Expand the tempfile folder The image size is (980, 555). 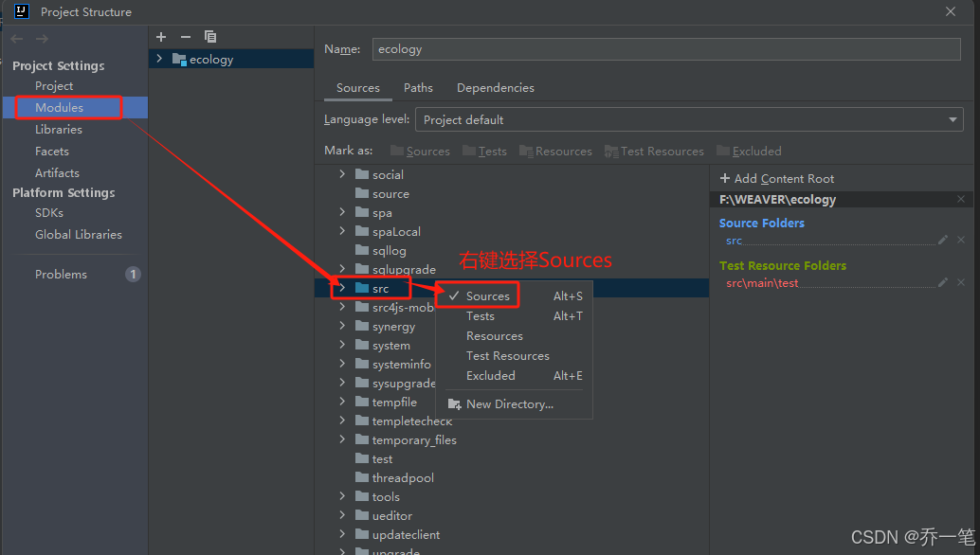(x=342, y=402)
